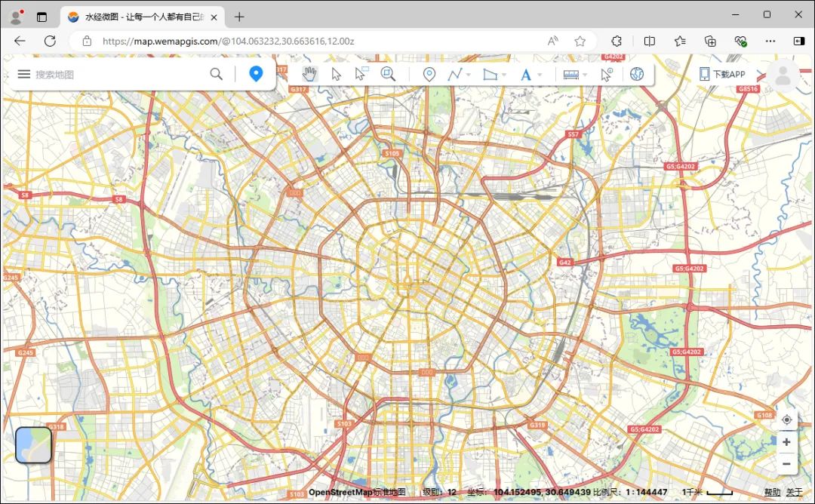The width and height of the screenshot is (815, 504).
Task: Open the user avatar account menu
Action: [783, 76]
